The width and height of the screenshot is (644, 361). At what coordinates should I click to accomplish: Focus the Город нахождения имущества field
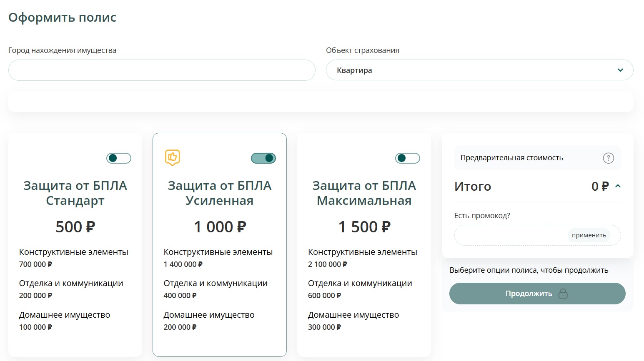click(x=162, y=70)
